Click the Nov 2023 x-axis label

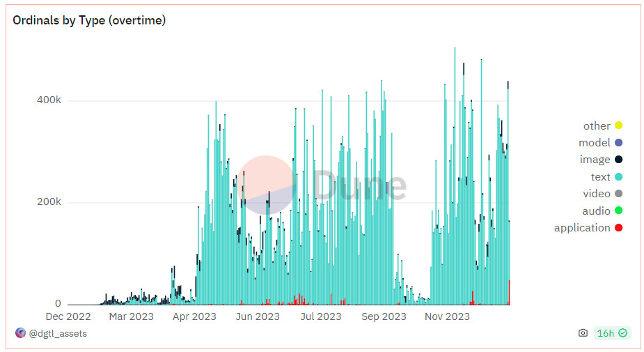447,316
